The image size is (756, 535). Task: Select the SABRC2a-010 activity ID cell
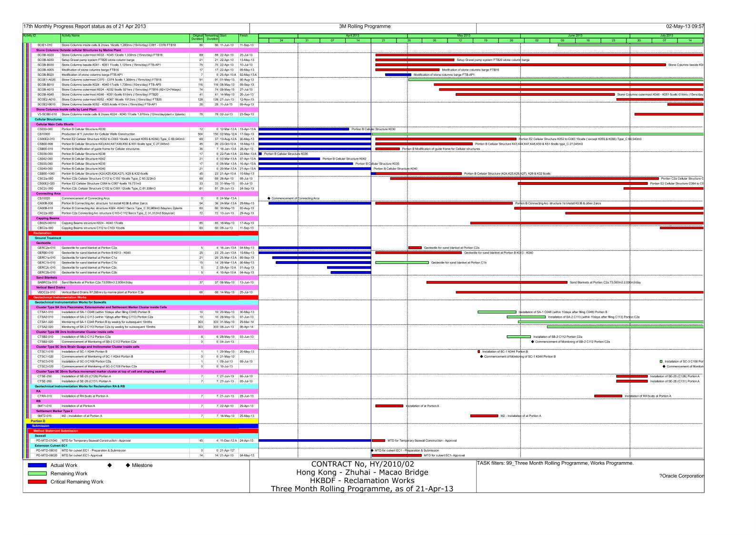[47, 283]
